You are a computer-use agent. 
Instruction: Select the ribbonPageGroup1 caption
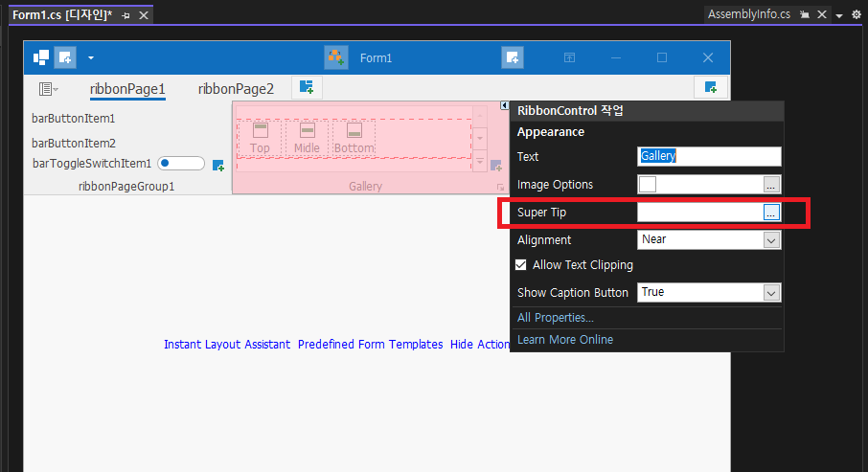(x=126, y=187)
